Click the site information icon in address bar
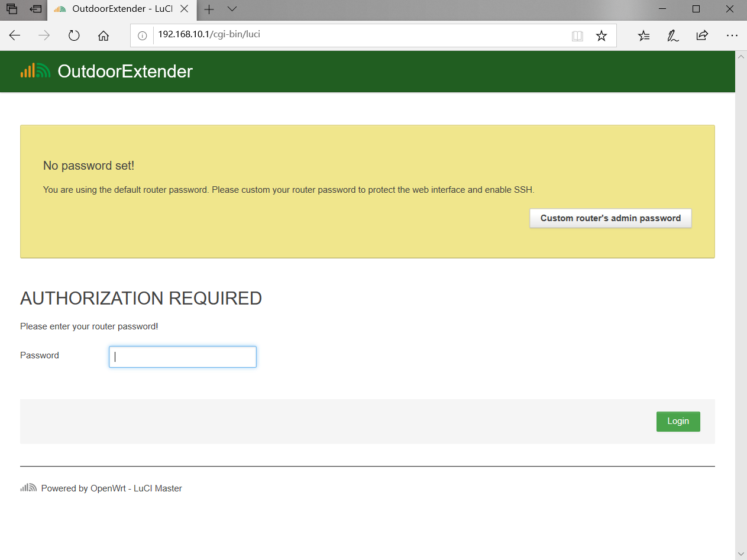This screenshot has height=560, width=747. pos(142,35)
